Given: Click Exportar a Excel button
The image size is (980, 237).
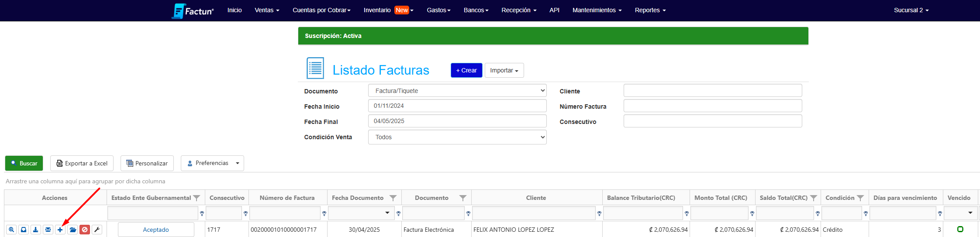Looking at the screenshot, I should click(82, 163).
